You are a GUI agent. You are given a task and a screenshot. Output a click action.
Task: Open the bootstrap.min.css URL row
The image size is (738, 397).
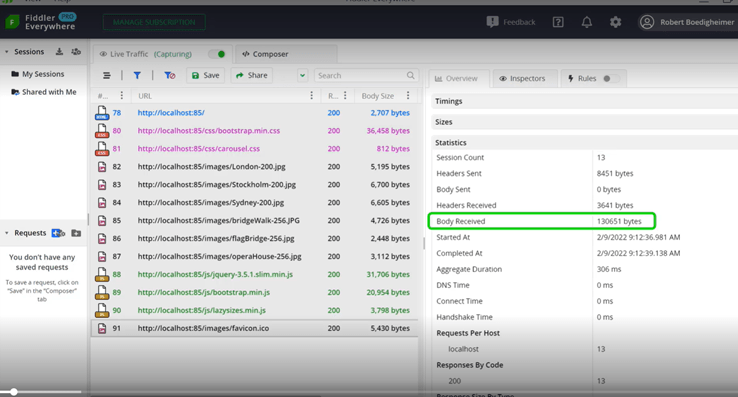[x=209, y=130]
